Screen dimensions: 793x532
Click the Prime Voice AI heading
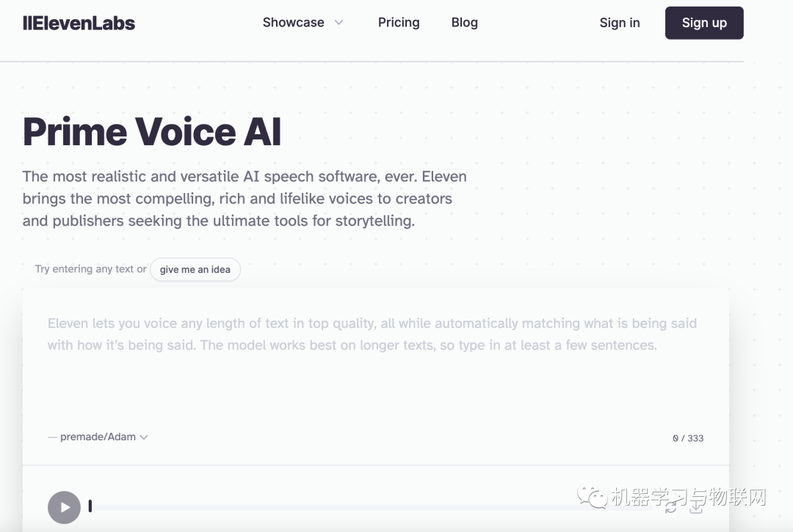point(152,131)
